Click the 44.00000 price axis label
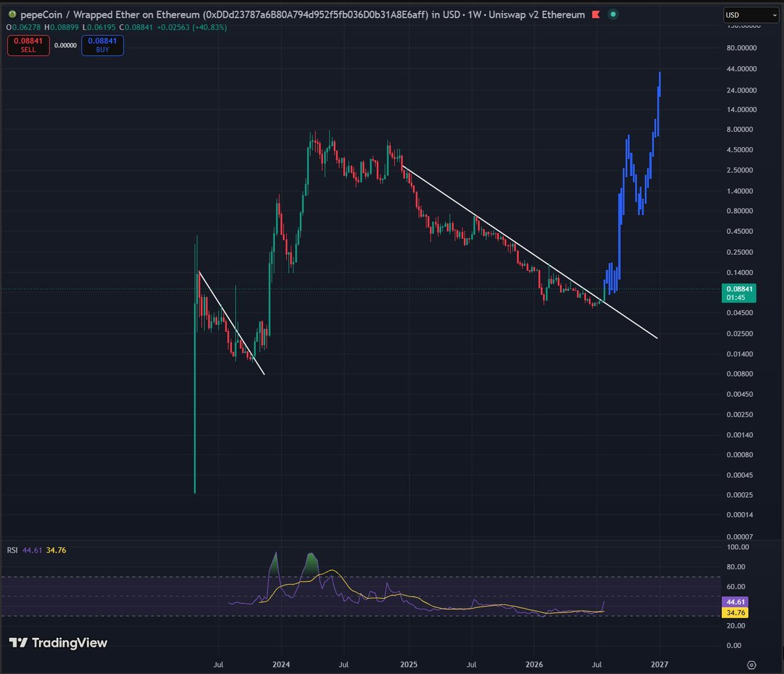 (x=741, y=69)
